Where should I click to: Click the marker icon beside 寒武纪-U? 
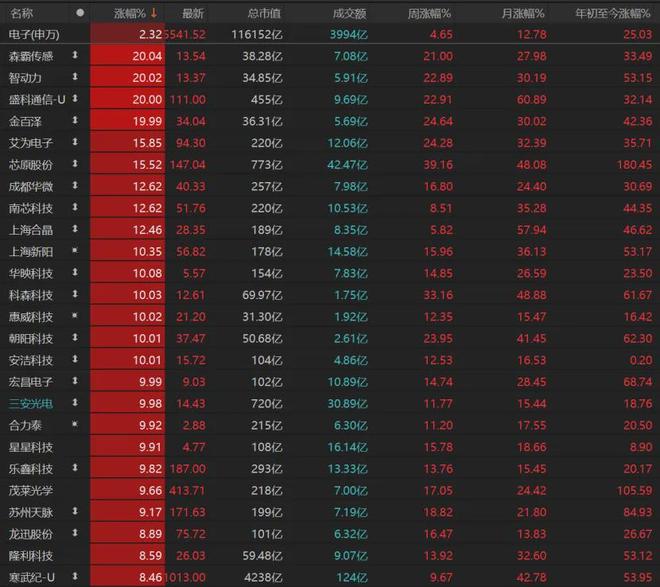click(74, 577)
